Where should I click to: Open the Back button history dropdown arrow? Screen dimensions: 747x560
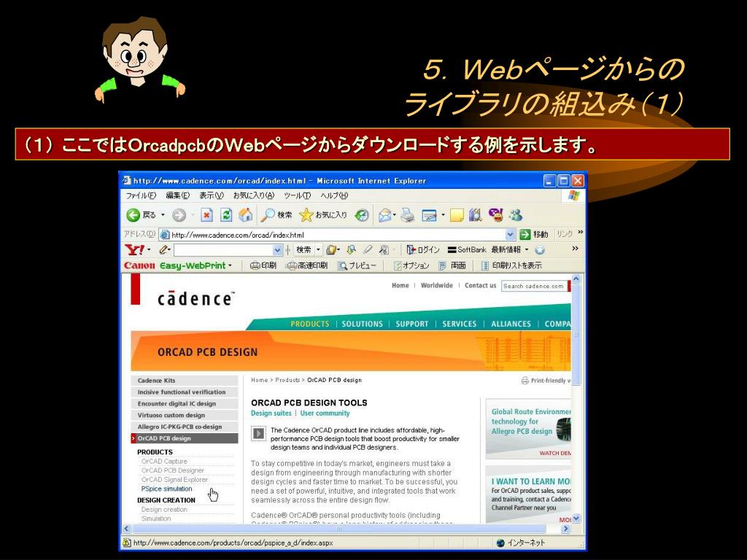[163, 215]
